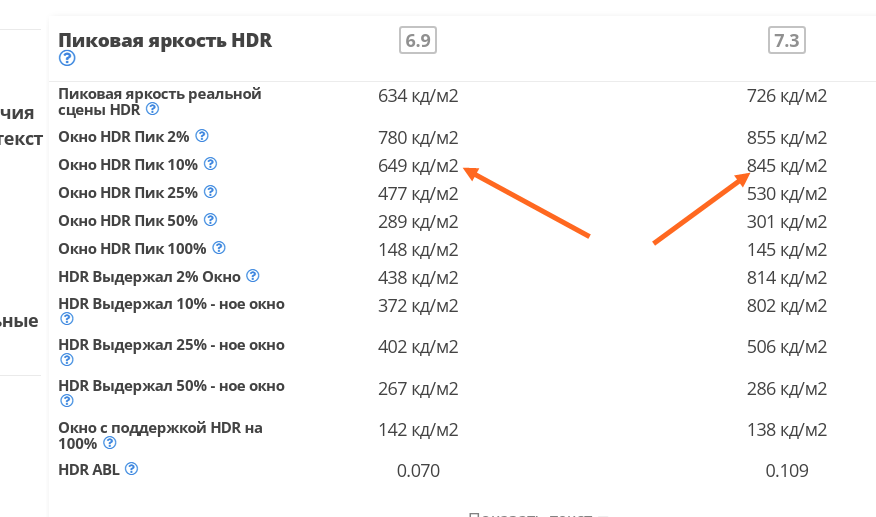Click help icon for Окно HDR Пик 100%
The width and height of the screenshot is (876, 517).
click(219, 247)
